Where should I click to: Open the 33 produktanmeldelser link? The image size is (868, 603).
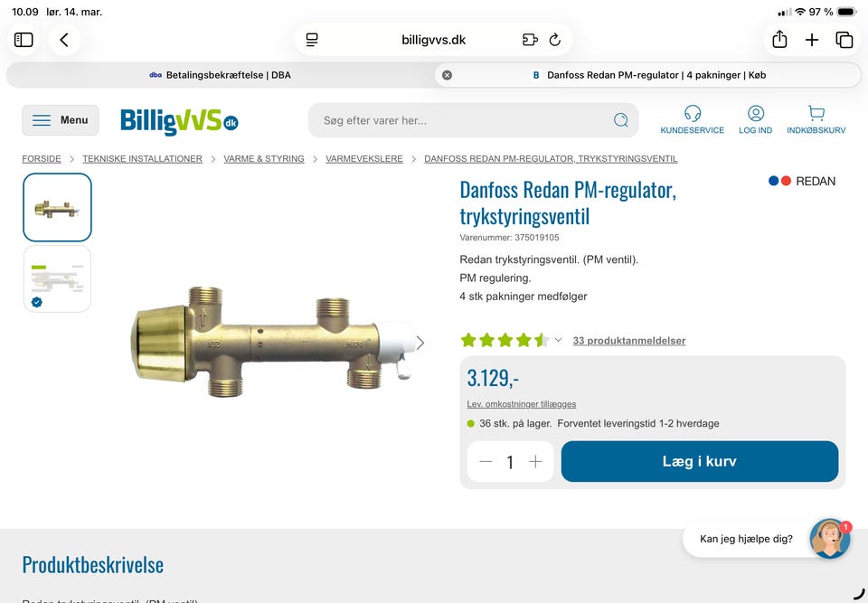[629, 341]
